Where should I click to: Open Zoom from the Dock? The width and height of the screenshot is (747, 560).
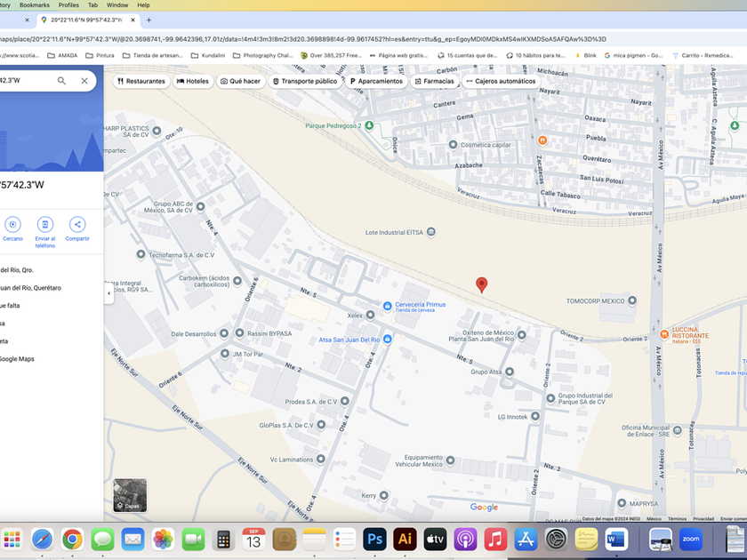[691, 540]
